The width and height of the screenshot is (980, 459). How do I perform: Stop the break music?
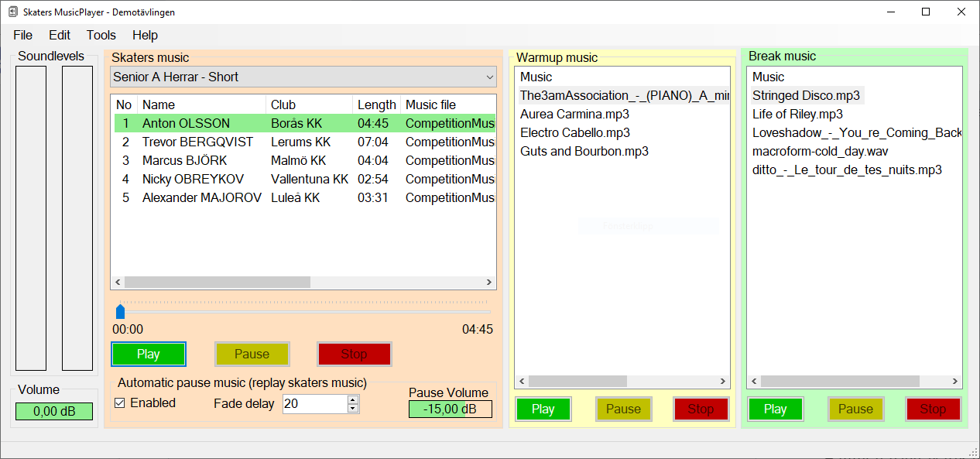coord(934,409)
